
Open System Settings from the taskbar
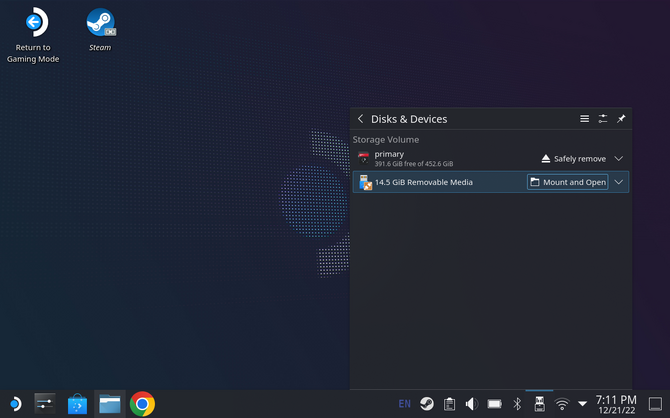[x=45, y=404]
